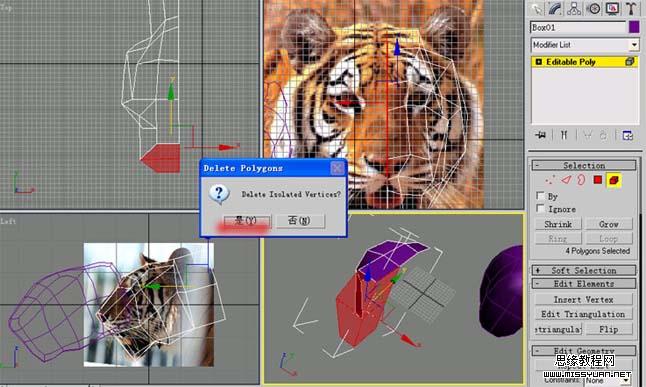Image resolution: width=646 pixels, height=387 pixels.
Task: Close the Delete Polygons dialog
Action: (337, 168)
